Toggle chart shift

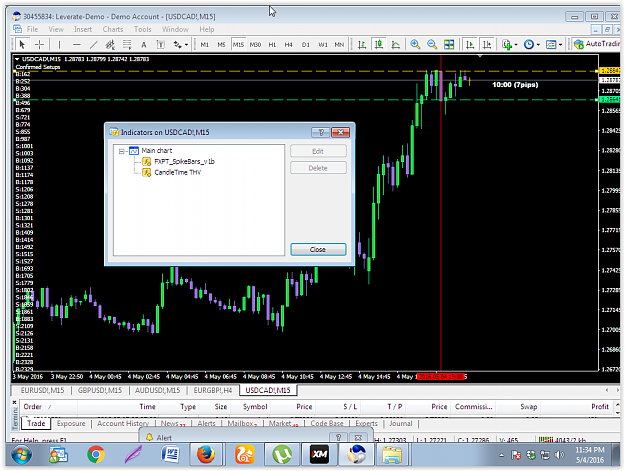[487, 44]
